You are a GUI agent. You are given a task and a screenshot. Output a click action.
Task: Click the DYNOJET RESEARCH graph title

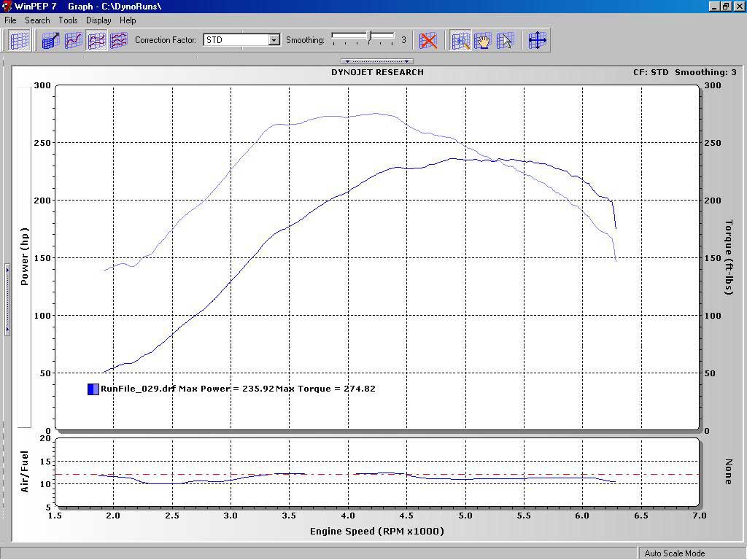(x=377, y=72)
